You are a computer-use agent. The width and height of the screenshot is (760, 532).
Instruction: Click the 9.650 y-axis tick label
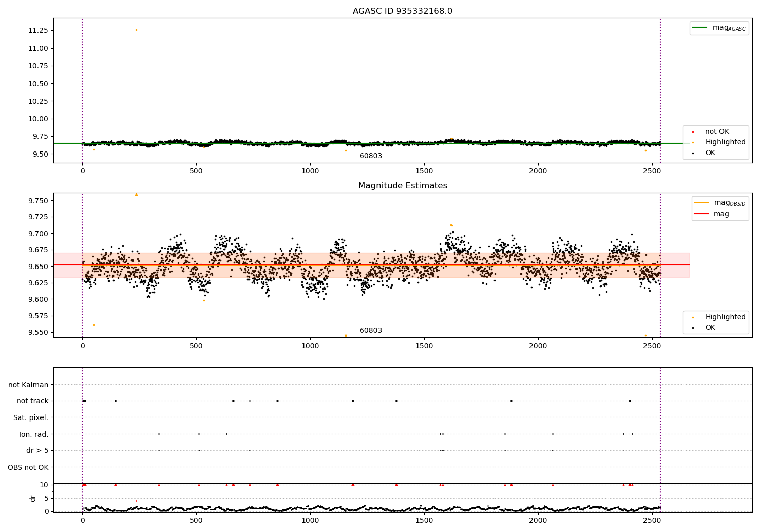(x=38, y=267)
